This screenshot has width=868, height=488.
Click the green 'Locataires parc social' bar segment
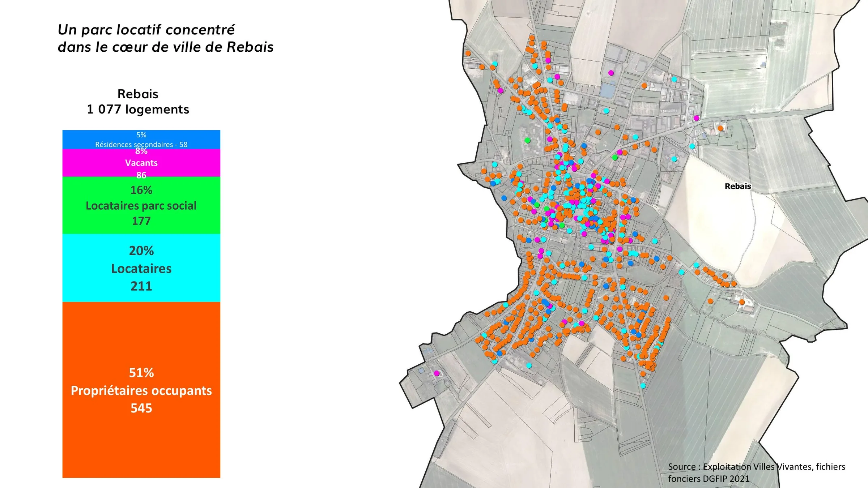pos(141,205)
